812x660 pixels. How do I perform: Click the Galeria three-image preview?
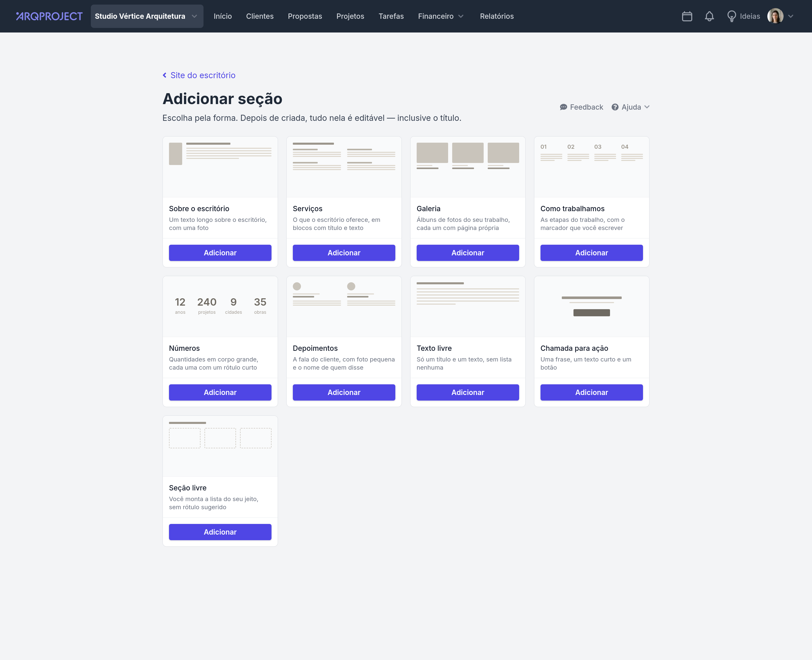pos(468,167)
